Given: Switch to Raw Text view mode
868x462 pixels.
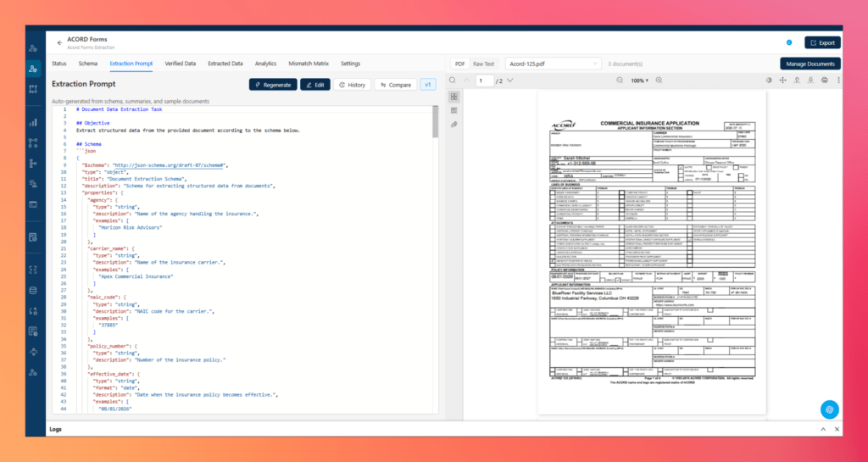Looking at the screenshot, I should click(x=483, y=64).
